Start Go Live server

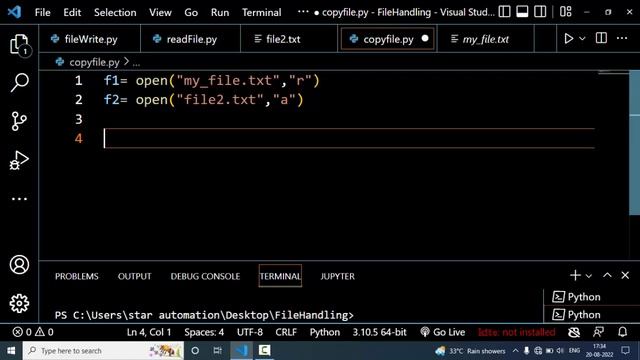click(x=442, y=332)
